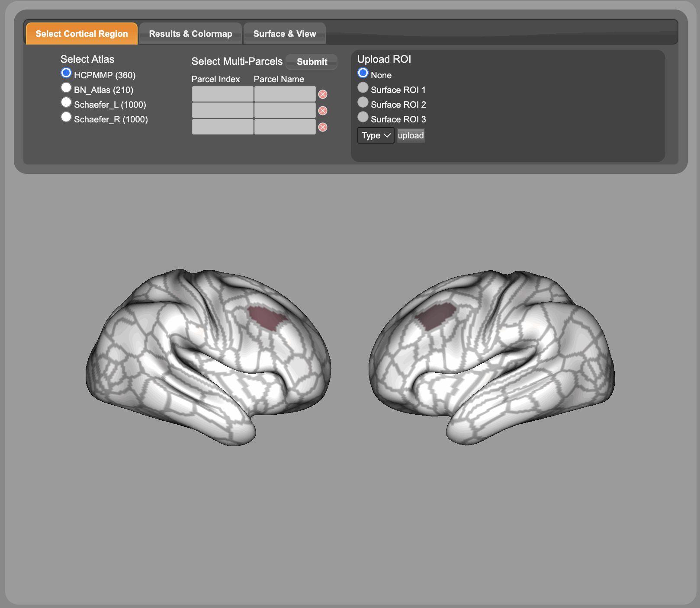Image resolution: width=700 pixels, height=608 pixels.
Task: Select None under Upload ROI
Action: pyautogui.click(x=363, y=73)
